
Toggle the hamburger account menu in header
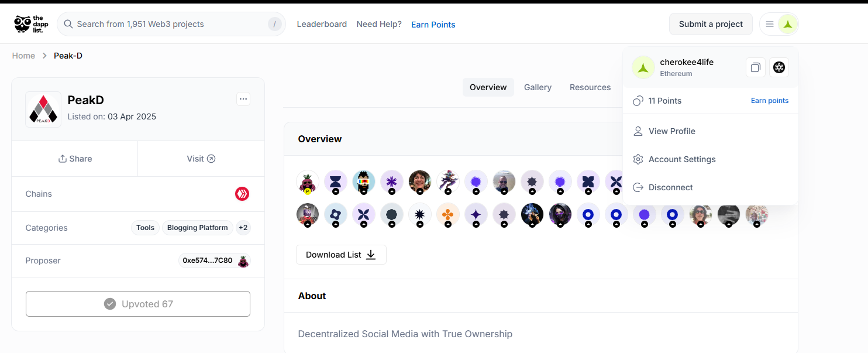tap(770, 24)
